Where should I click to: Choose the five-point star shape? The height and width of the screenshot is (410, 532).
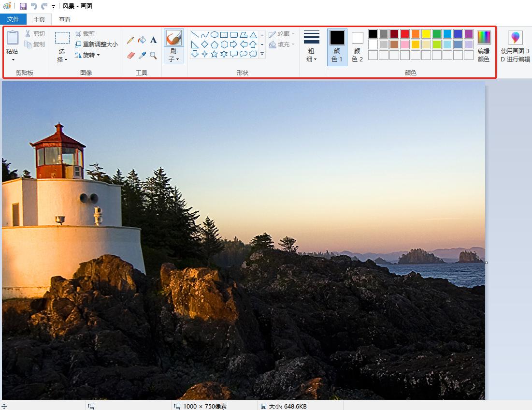pyautogui.click(x=214, y=54)
